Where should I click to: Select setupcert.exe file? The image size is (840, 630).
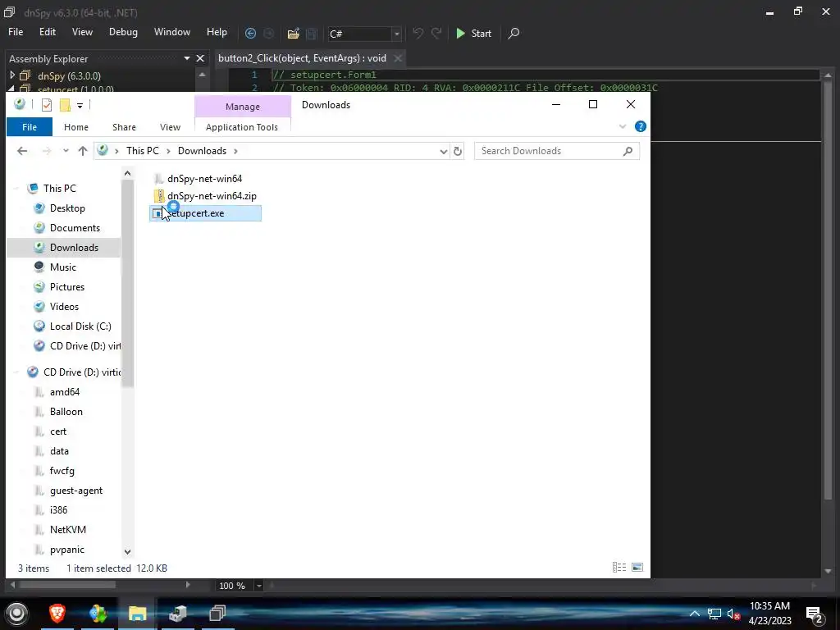click(205, 213)
